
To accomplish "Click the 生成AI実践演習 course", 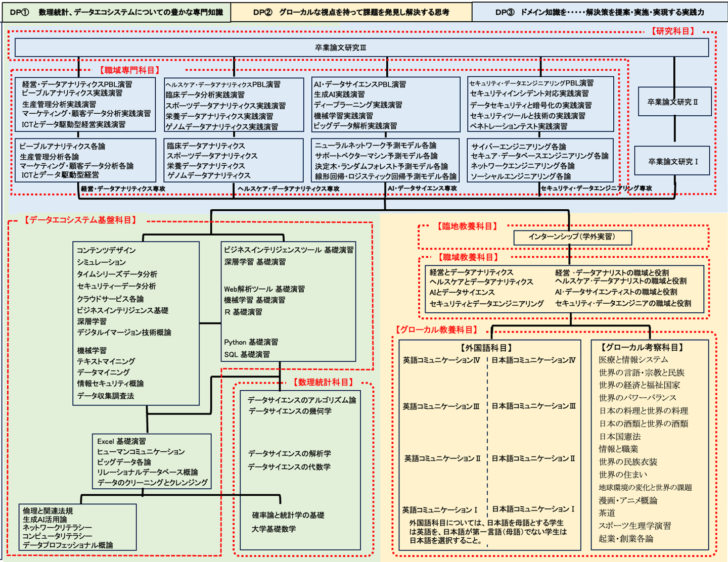I will tap(339, 95).
